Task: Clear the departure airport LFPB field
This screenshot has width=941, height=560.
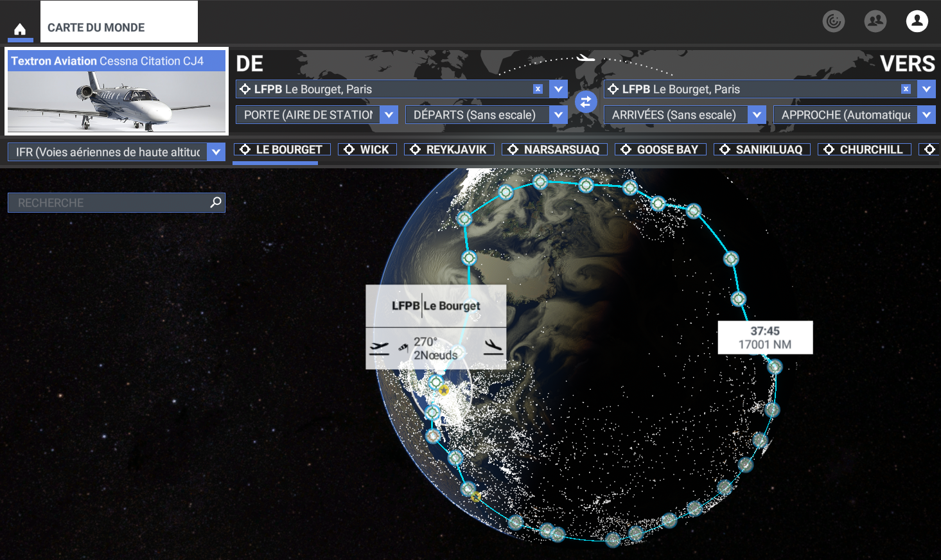Action: tap(538, 89)
